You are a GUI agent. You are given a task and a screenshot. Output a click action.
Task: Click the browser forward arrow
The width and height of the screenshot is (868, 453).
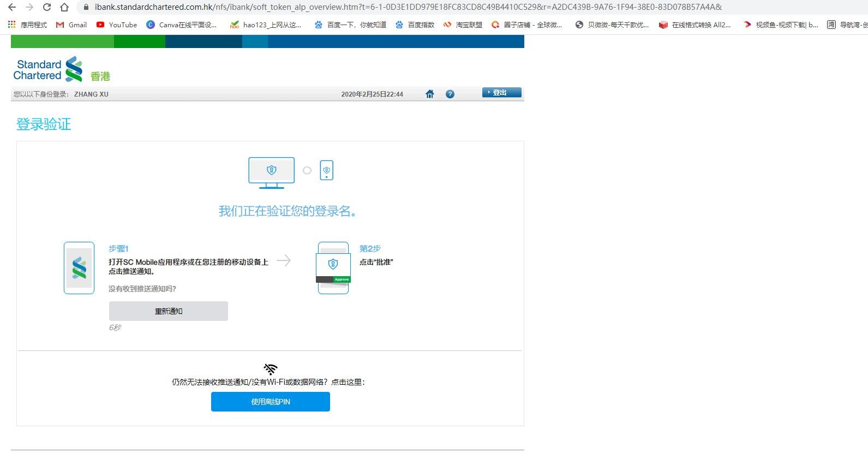tap(29, 7)
